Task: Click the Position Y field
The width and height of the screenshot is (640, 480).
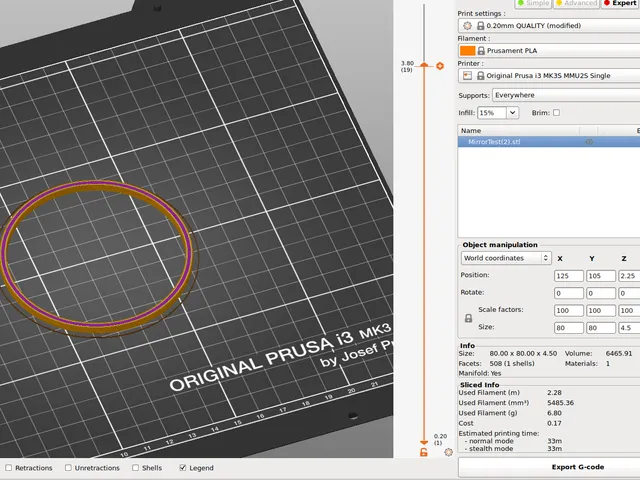Action: (601, 276)
